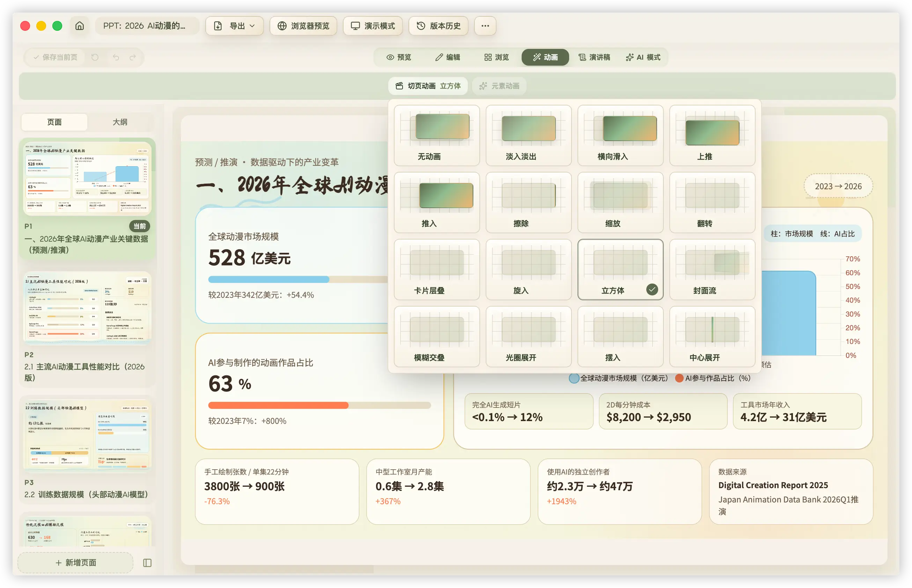The width and height of the screenshot is (912, 588).
Task: Click the 3800张 → 900张 value
Action: pyautogui.click(x=244, y=486)
